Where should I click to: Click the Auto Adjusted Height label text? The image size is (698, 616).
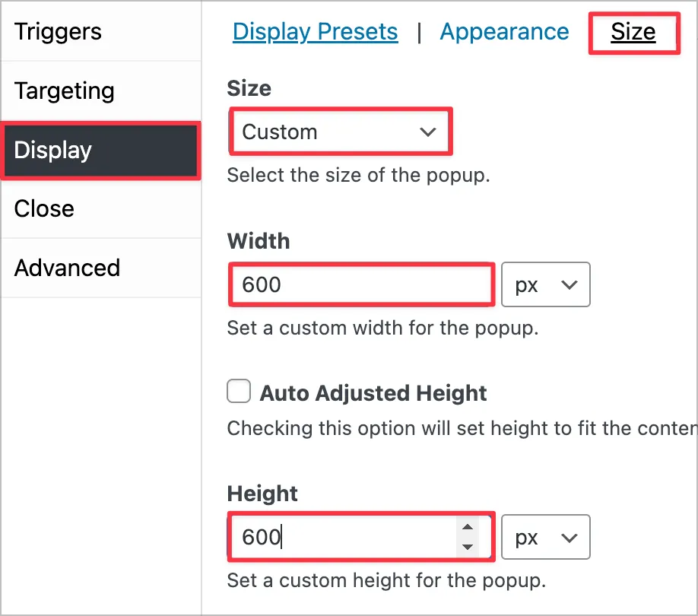coord(373,393)
